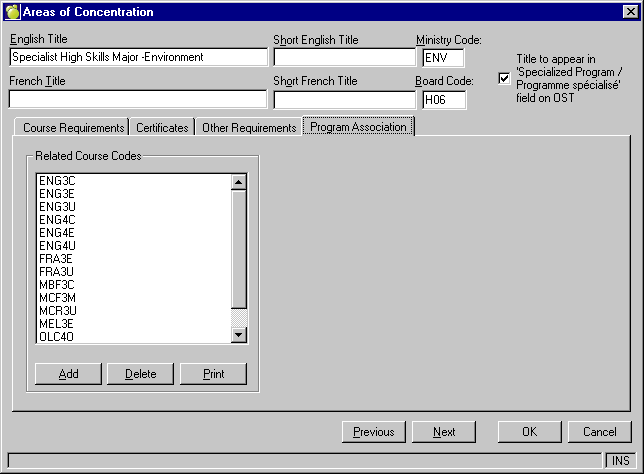Click the Add button under course codes
Screen dimensions: 644x474
(x=68, y=374)
